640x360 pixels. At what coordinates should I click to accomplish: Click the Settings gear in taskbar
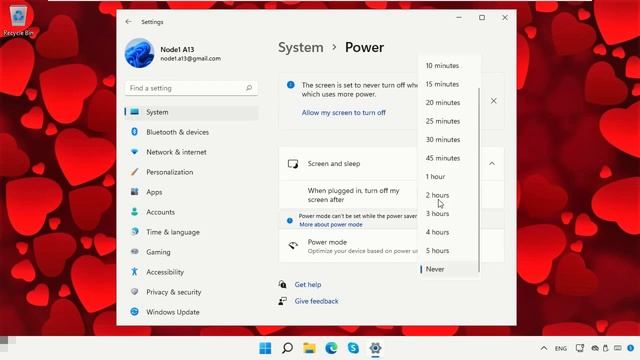[x=376, y=348]
